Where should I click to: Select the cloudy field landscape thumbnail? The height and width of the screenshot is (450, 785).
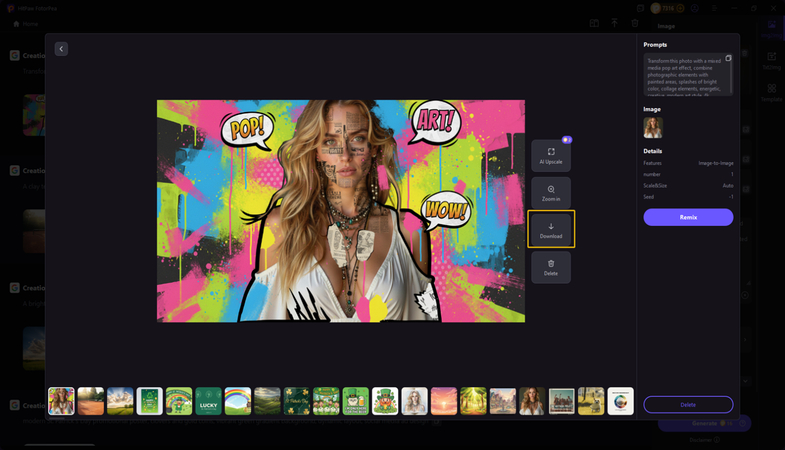pyautogui.click(x=120, y=401)
